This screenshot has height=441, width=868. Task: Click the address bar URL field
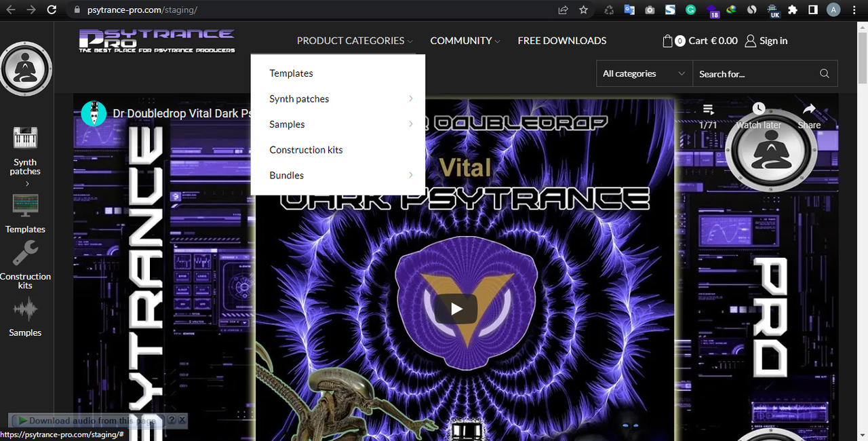click(312, 10)
